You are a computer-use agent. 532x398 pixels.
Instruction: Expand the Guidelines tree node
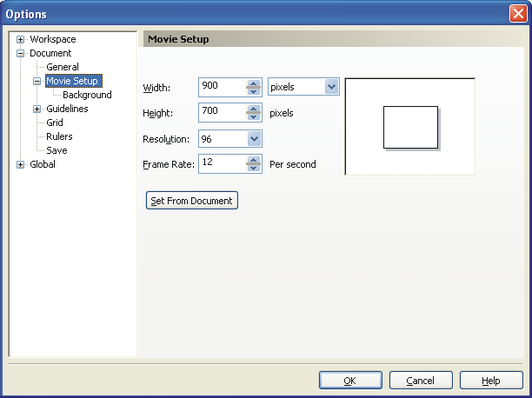37,109
